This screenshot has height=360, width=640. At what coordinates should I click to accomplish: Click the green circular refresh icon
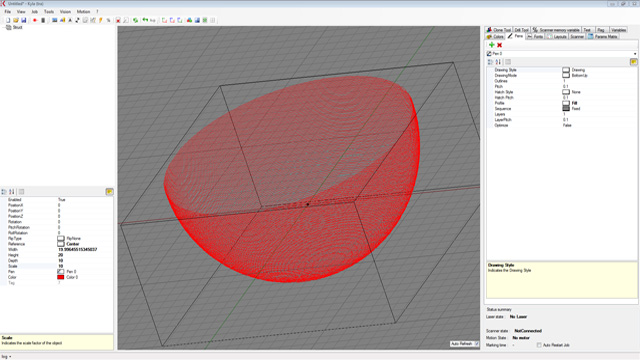coord(136,20)
